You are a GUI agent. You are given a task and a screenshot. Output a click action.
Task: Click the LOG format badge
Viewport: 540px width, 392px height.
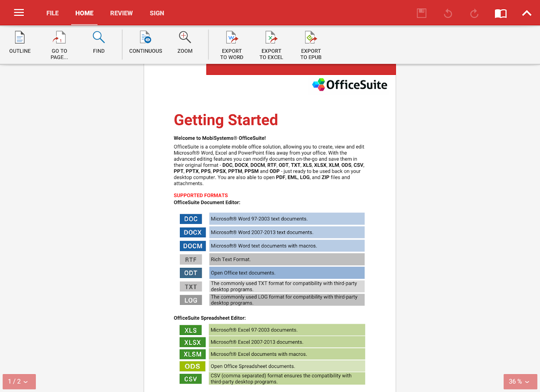tap(191, 300)
